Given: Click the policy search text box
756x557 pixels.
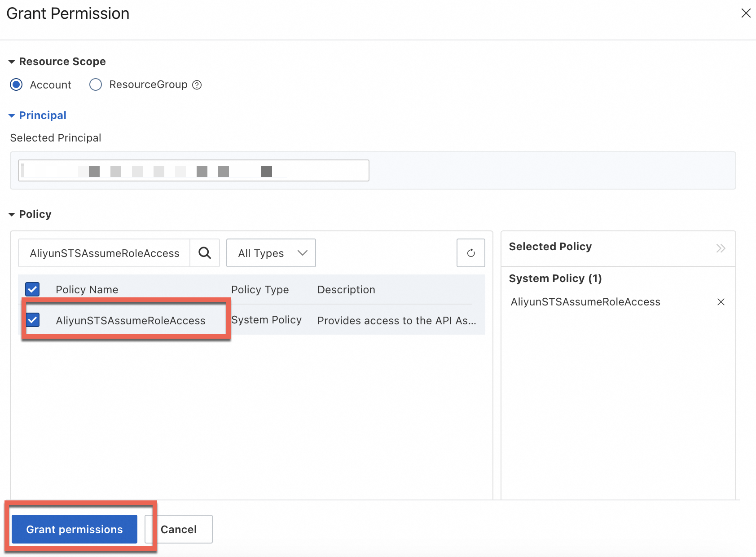Looking at the screenshot, I should coord(104,253).
